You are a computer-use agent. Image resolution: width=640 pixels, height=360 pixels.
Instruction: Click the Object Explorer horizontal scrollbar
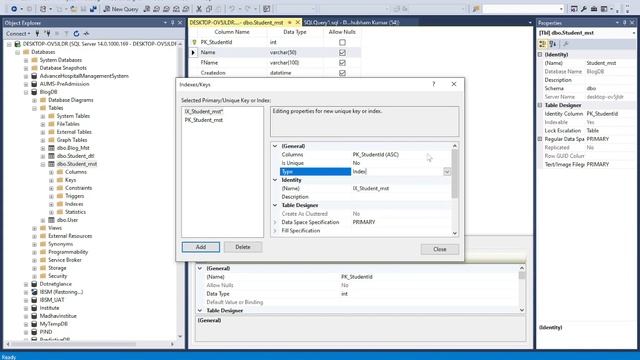[90, 344]
